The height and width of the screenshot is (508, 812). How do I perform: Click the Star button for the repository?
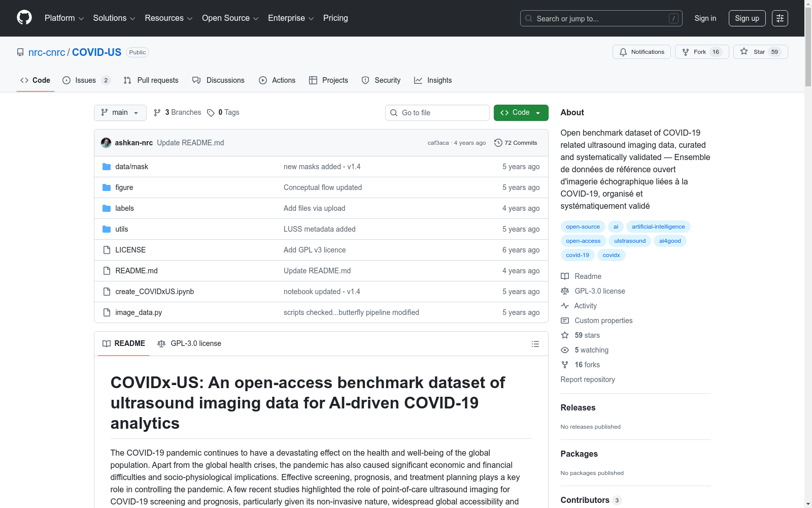[x=760, y=52]
